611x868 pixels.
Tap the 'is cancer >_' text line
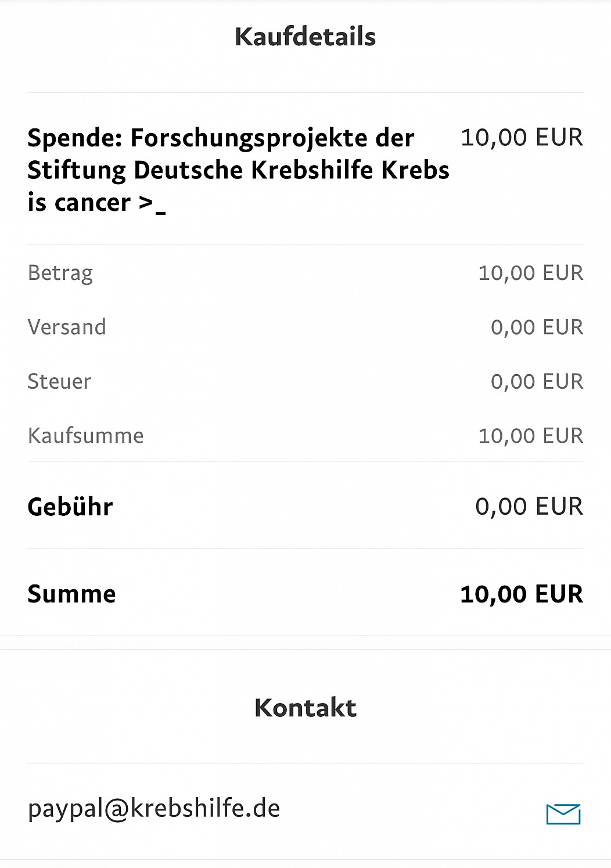(x=97, y=203)
